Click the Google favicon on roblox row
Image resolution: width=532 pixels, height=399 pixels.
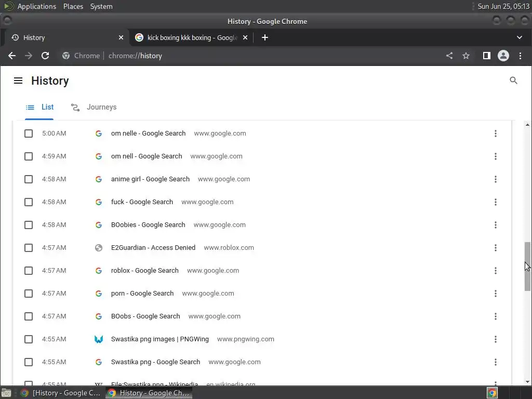pyautogui.click(x=99, y=270)
